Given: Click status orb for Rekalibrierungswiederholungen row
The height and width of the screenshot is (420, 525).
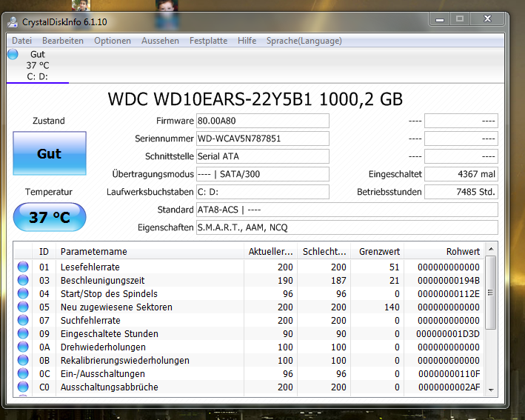Looking at the screenshot, I should tap(23, 361).
